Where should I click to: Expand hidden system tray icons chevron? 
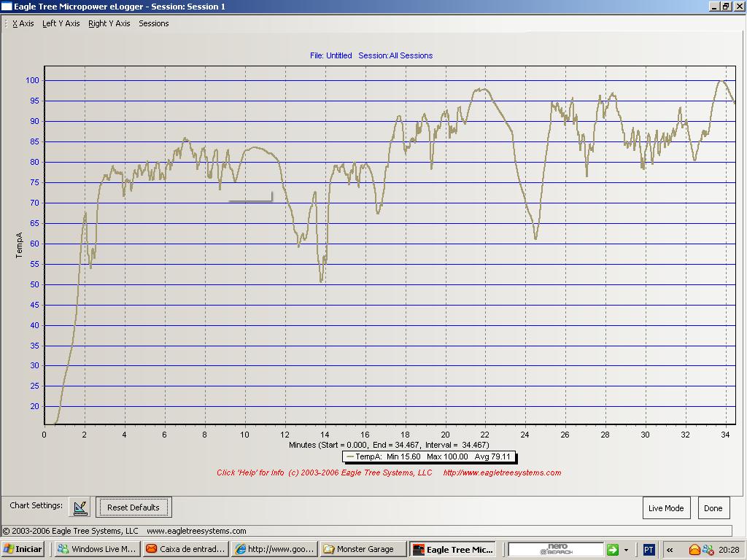[670, 549]
